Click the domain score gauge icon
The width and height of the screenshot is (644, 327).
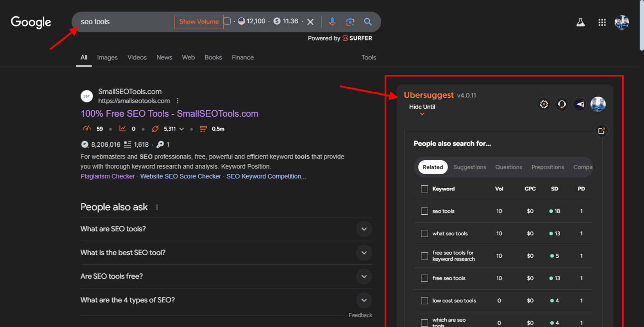pyautogui.click(x=87, y=128)
